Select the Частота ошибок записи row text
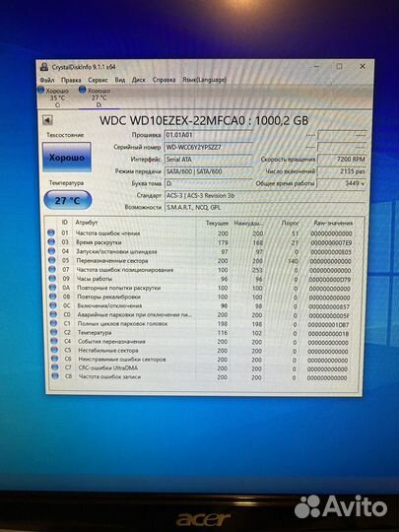Viewport: 399px width, 532px height. [109, 377]
